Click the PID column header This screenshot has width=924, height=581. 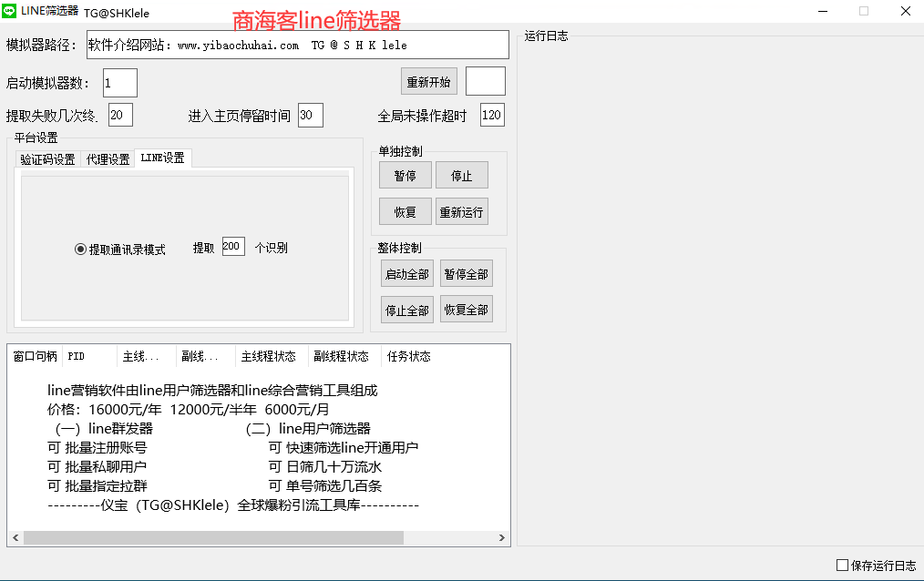tap(89, 356)
